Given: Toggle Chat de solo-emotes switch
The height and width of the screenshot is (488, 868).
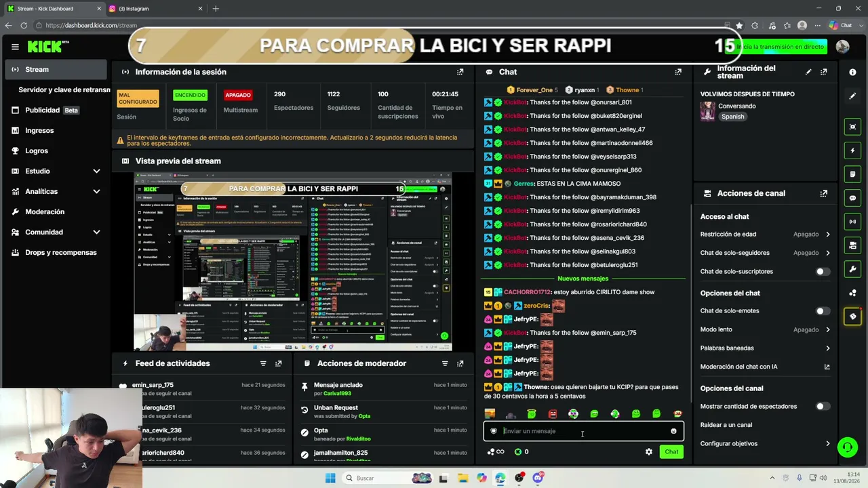Looking at the screenshot, I should click(823, 311).
